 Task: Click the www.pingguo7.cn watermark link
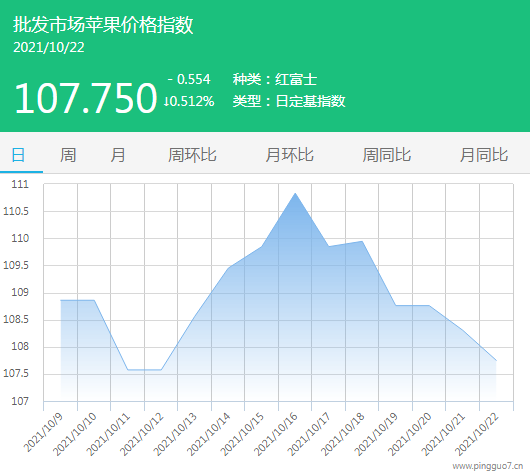click(488, 466)
